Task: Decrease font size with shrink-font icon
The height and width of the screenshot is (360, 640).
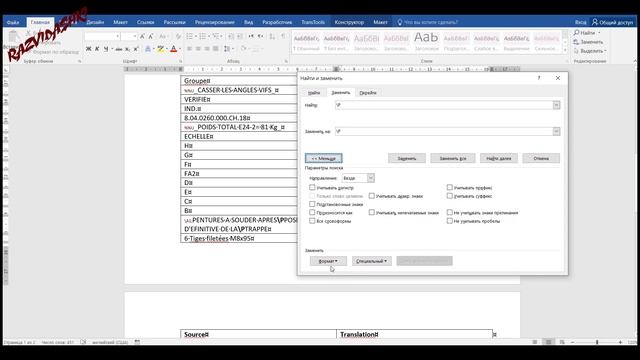Action: (151, 36)
